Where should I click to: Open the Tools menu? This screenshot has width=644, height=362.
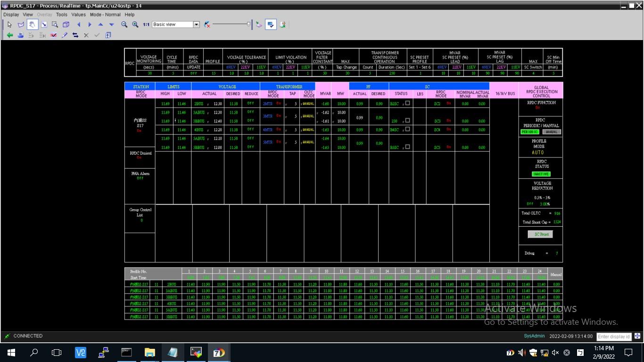(x=62, y=15)
